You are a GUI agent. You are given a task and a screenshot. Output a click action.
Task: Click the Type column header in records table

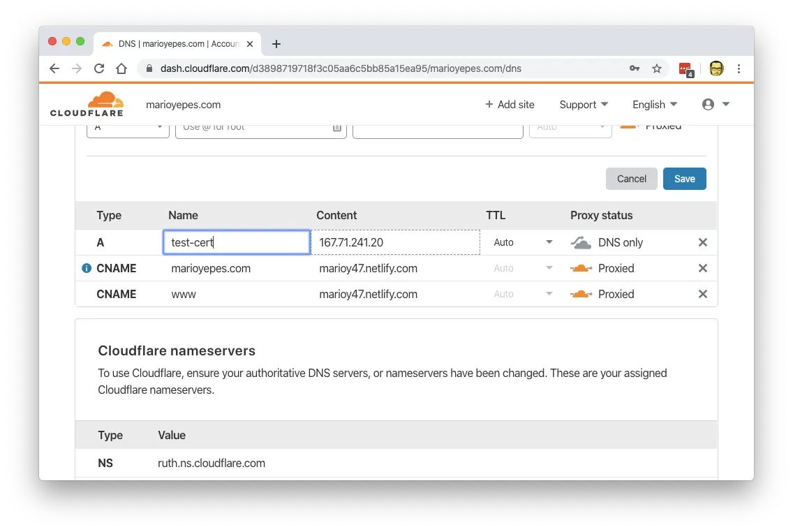point(109,215)
